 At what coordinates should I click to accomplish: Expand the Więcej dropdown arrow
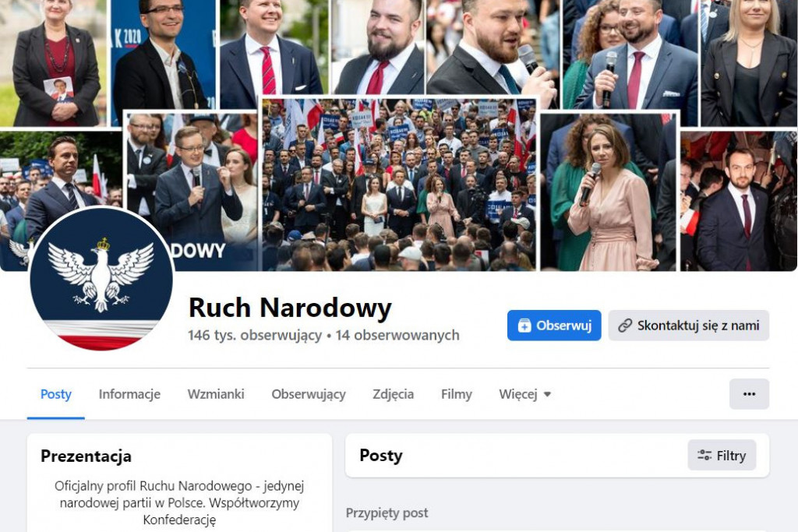click(x=547, y=394)
